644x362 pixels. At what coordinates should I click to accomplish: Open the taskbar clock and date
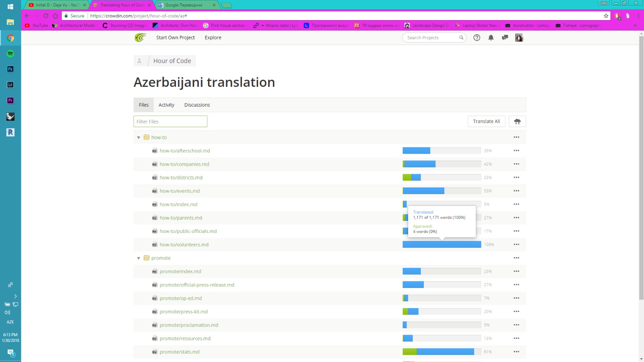[10, 337]
